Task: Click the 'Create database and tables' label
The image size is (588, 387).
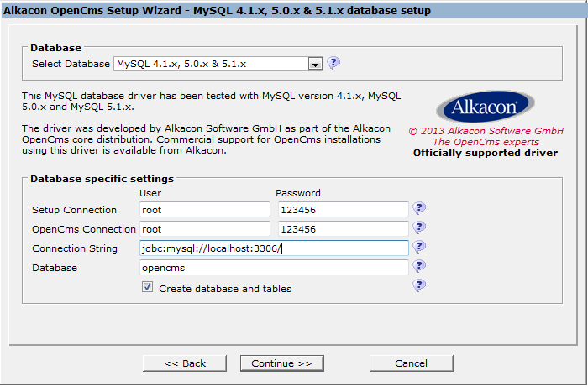Action: pos(225,289)
